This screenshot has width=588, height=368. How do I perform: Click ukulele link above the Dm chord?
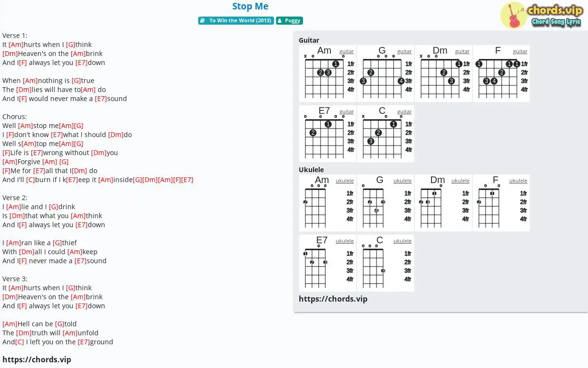pyautogui.click(x=460, y=181)
